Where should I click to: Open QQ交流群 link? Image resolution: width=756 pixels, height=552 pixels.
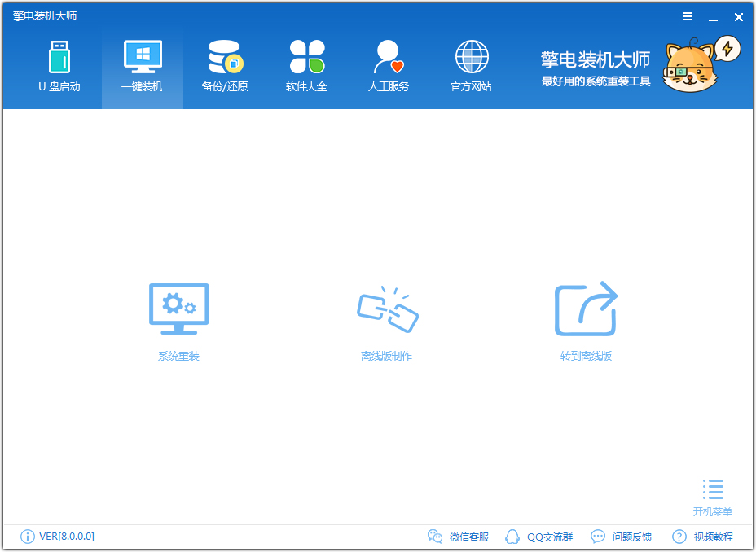pyautogui.click(x=550, y=537)
